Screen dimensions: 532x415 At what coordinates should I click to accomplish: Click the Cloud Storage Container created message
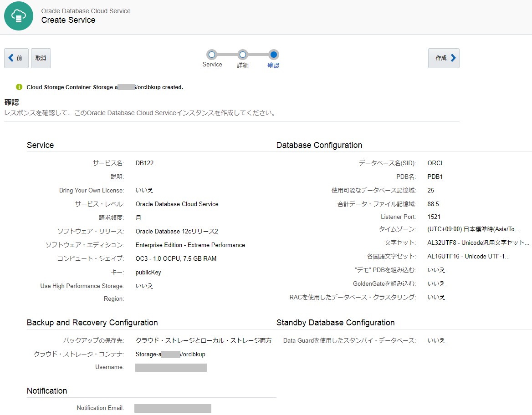[105, 87]
